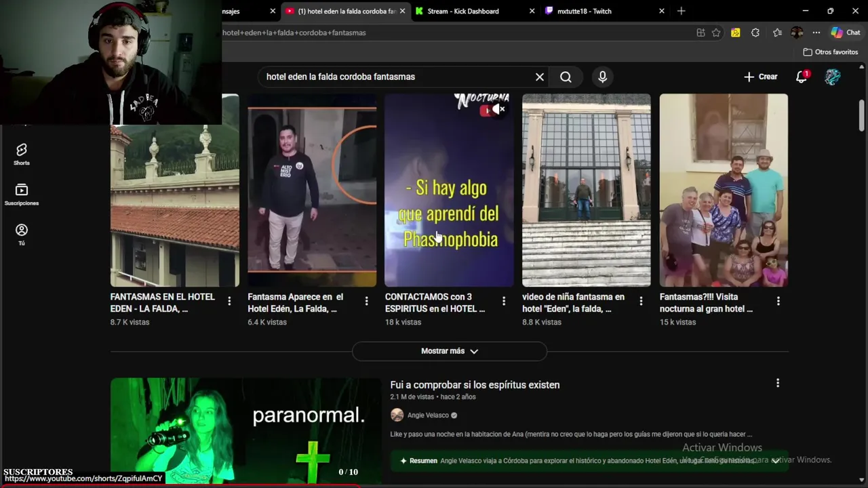Click the Crear button
This screenshot has height=488, width=868.
click(x=761, y=77)
